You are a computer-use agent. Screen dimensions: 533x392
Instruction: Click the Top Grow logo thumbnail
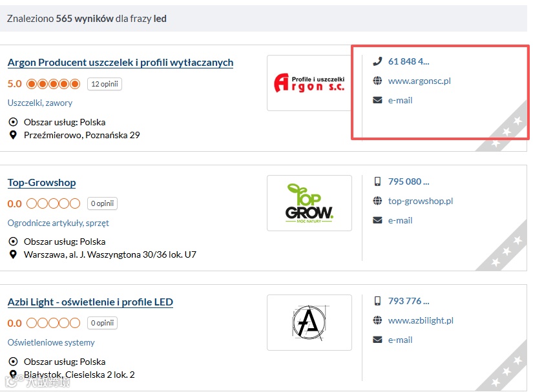point(309,203)
